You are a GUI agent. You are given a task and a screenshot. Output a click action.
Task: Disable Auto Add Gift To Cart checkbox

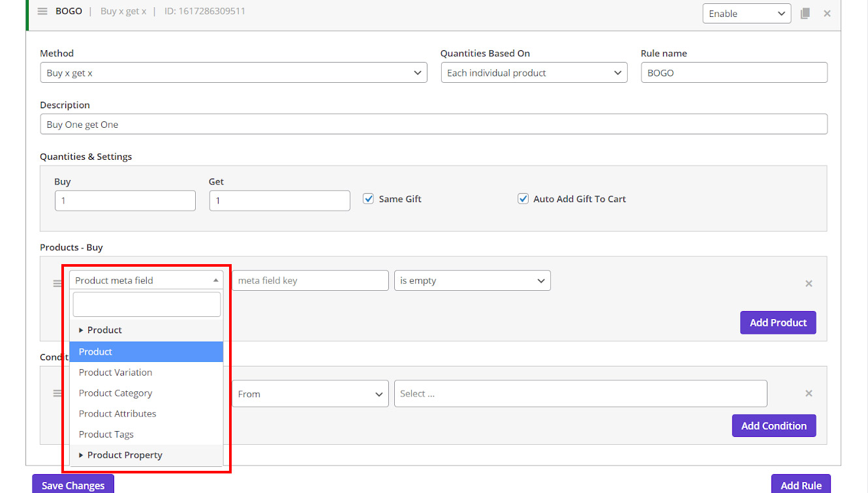click(x=523, y=199)
